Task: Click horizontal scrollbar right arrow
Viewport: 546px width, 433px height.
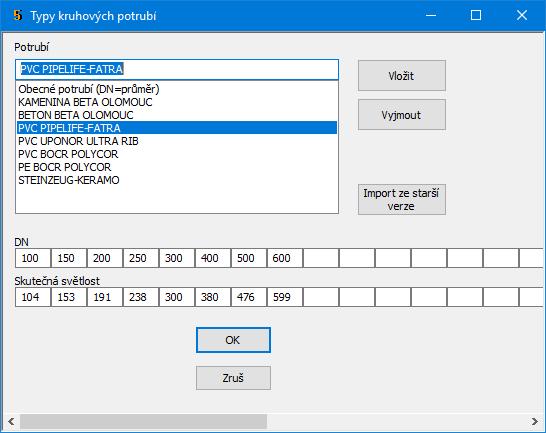Action: click(535, 421)
